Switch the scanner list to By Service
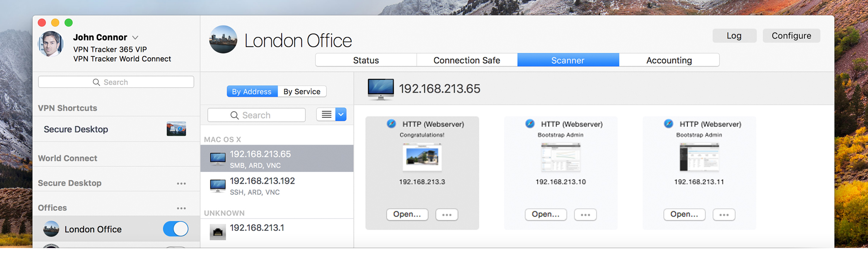 click(x=302, y=91)
